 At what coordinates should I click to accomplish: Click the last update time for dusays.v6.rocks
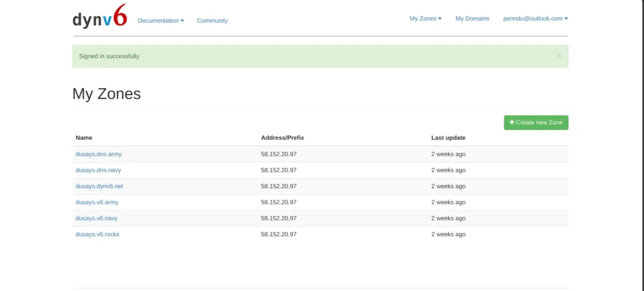(x=448, y=234)
